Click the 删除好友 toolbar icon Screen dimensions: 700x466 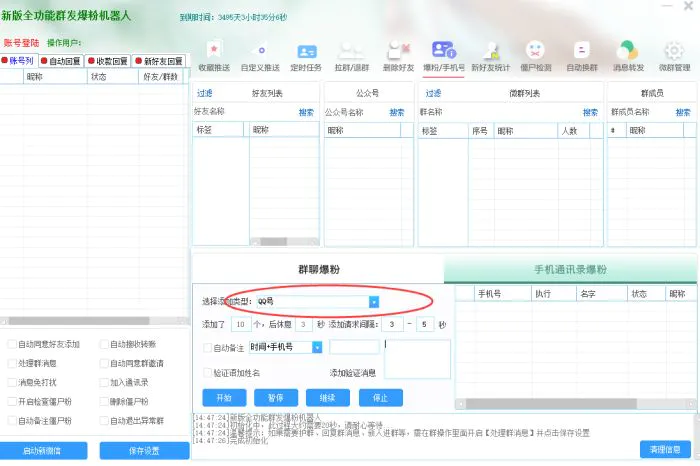pyautogui.click(x=398, y=56)
